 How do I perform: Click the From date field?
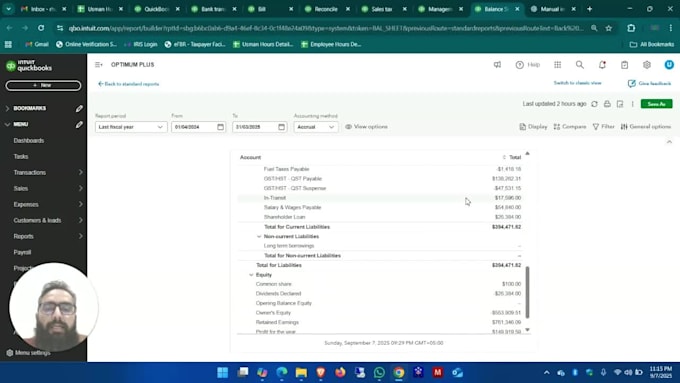tap(199, 127)
